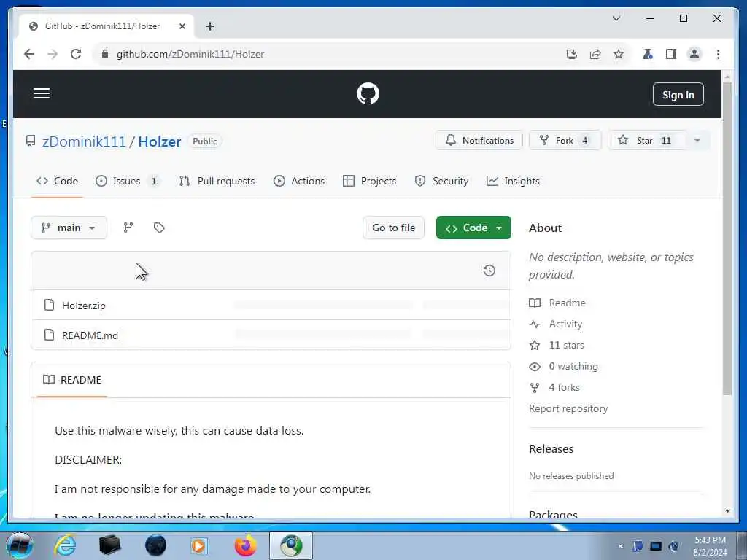Fork the Holzer repository
This screenshot has width=747, height=560.
(565, 141)
